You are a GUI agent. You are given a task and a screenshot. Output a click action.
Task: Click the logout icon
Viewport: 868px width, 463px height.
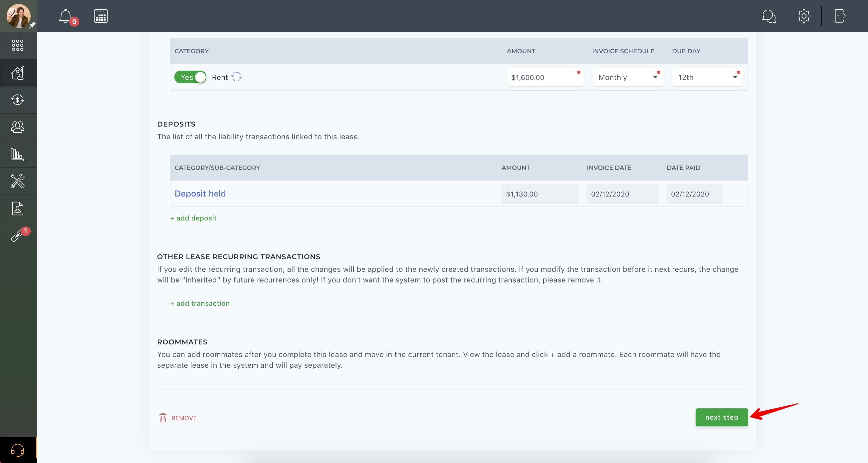point(840,16)
